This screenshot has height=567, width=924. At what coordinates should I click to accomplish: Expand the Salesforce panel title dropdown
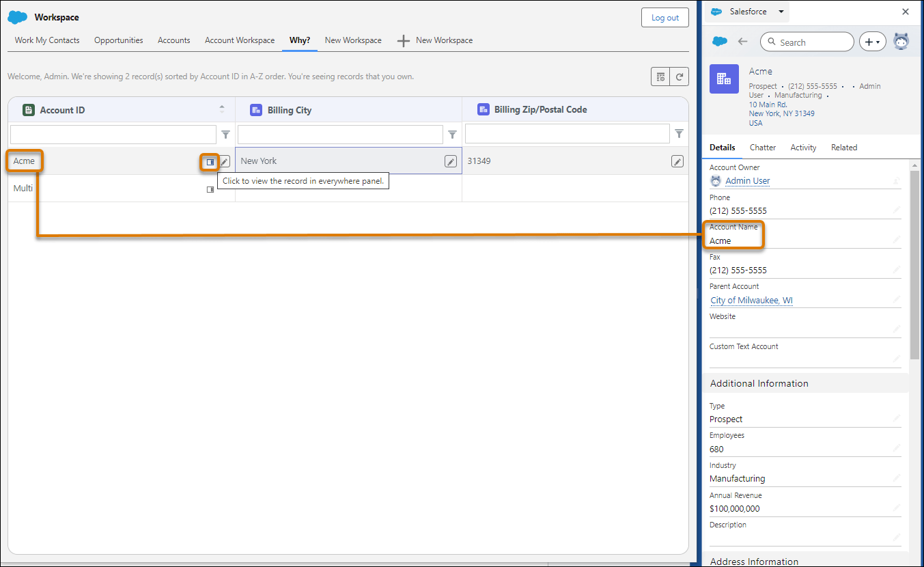(781, 12)
